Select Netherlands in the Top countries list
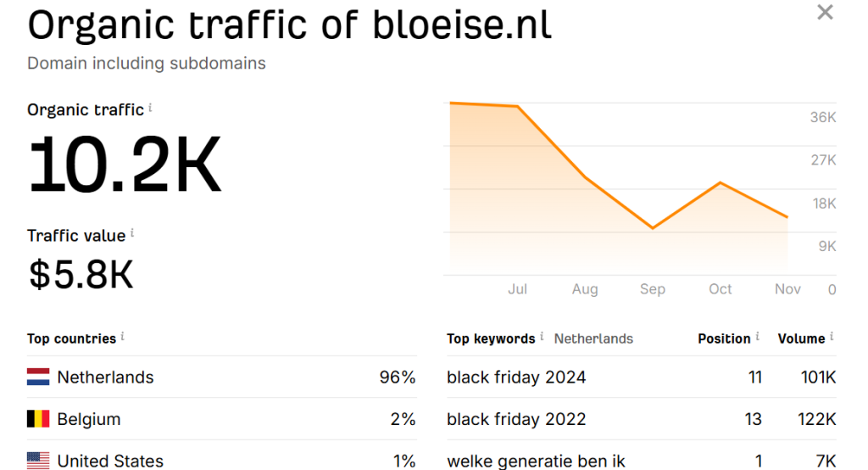Viewport: 868px width, 470px height. point(105,378)
